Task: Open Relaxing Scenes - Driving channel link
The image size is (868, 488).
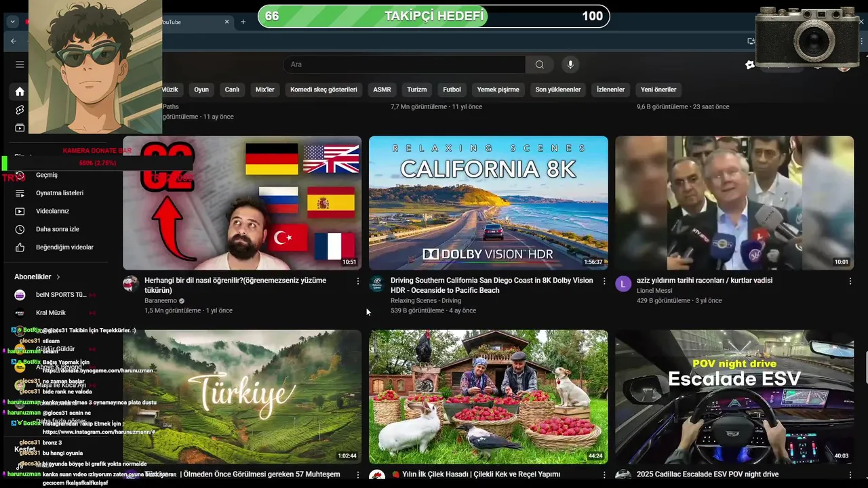Action: click(426, 300)
